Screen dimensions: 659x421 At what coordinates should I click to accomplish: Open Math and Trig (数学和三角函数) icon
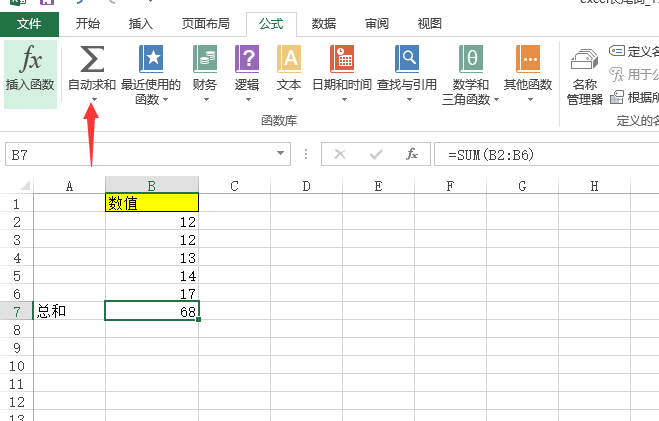(x=471, y=59)
